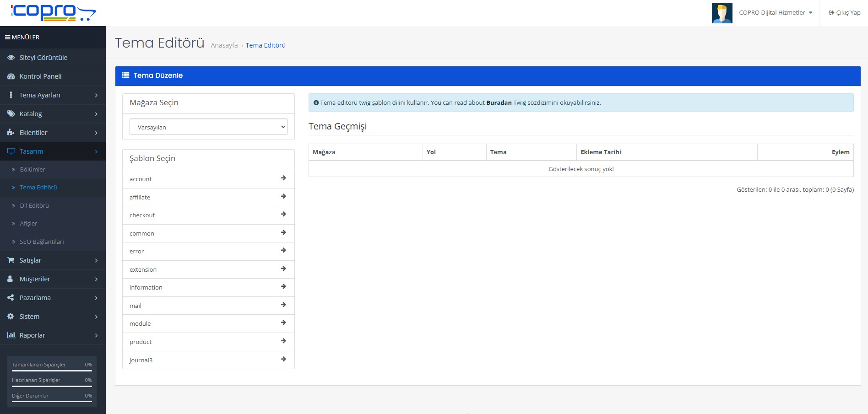Click the Katalog tags icon
This screenshot has height=414, width=868.
pos(11,114)
